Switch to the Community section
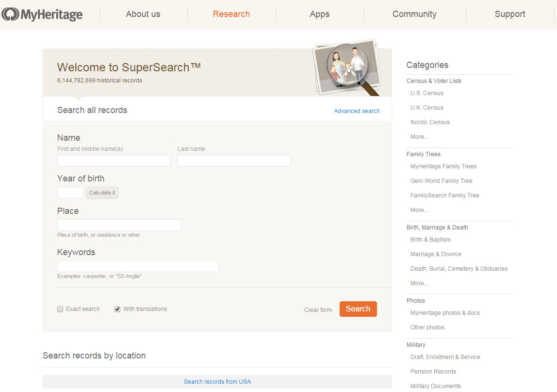 point(414,14)
